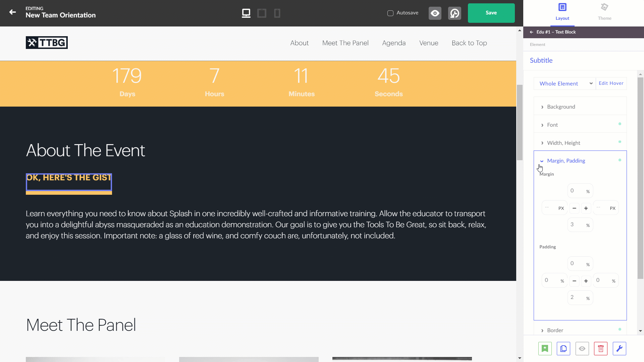This screenshot has width=644, height=362.
Task: Decrease padding with minus button
Action: tap(574, 281)
